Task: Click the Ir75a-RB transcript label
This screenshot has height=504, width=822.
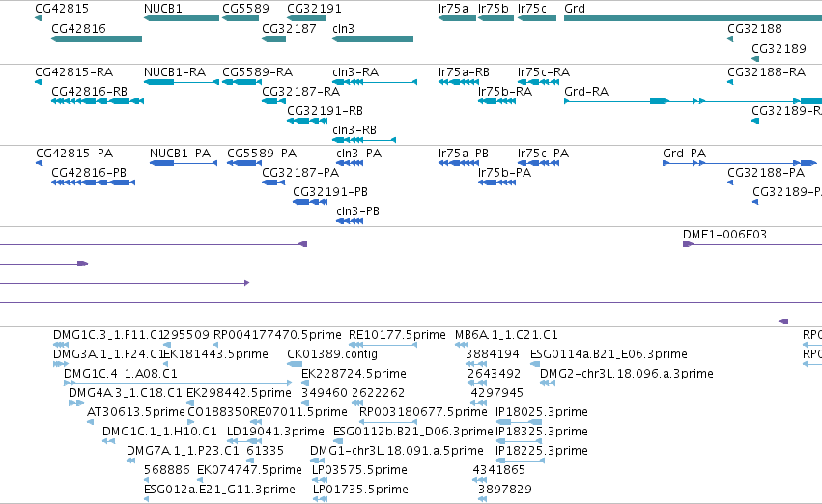Action: 464,71
